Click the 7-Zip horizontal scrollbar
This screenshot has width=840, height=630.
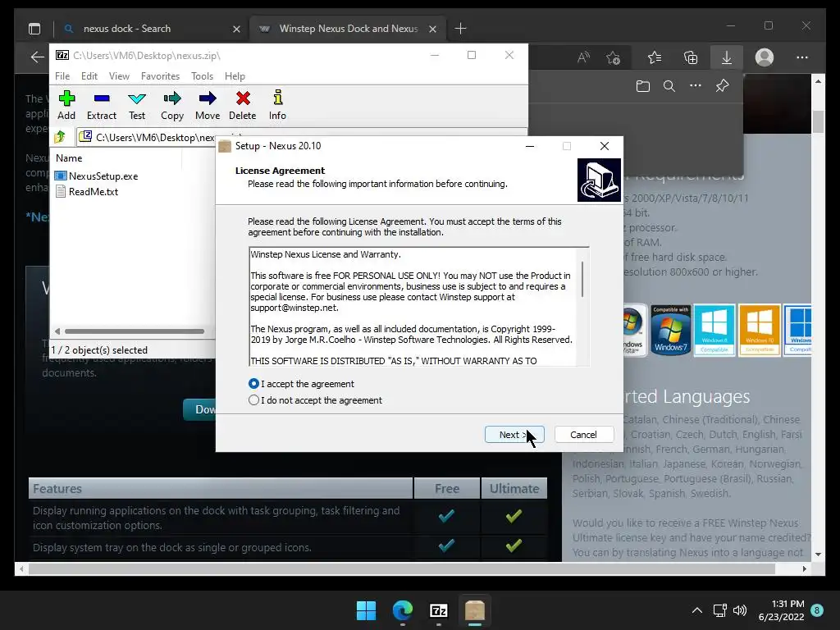tap(134, 331)
